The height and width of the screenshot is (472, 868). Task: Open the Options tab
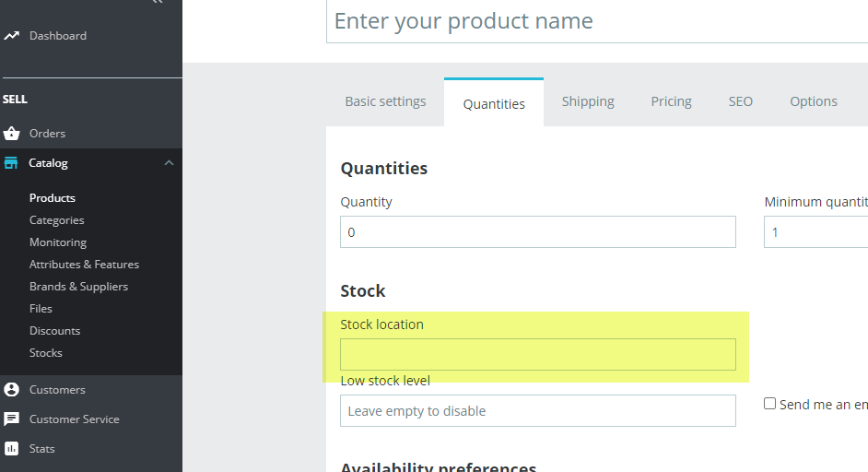(x=814, y=101)
